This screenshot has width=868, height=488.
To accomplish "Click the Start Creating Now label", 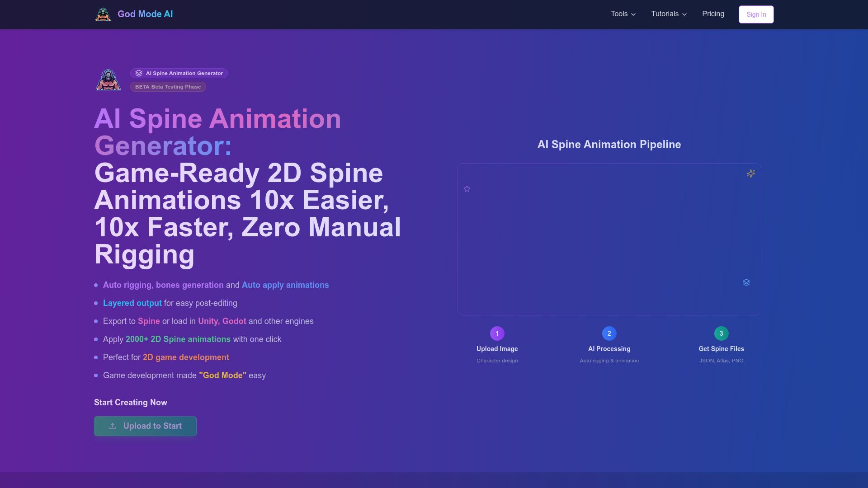I will (x=131, y=403).
